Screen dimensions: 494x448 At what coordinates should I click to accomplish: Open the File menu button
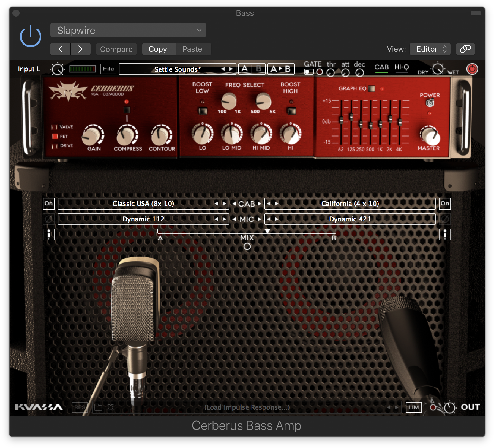pyautogui.click(x=108, y=69)
